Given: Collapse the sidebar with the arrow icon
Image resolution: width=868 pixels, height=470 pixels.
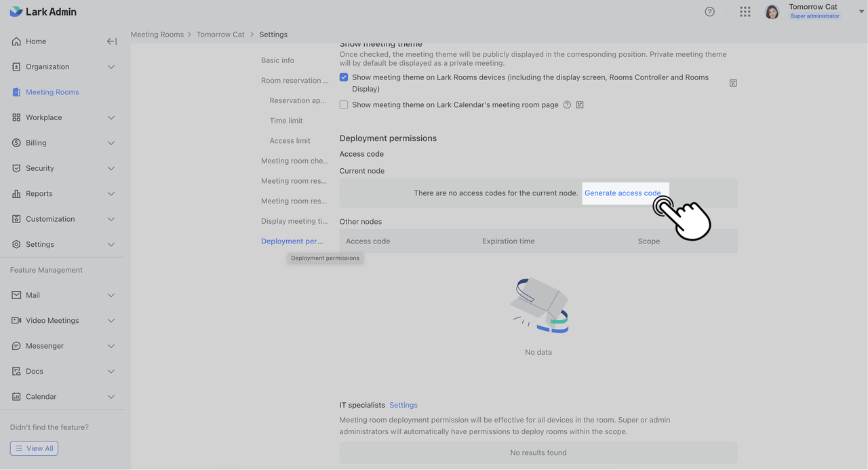Looking at the screenshot, I should [112, 41].
